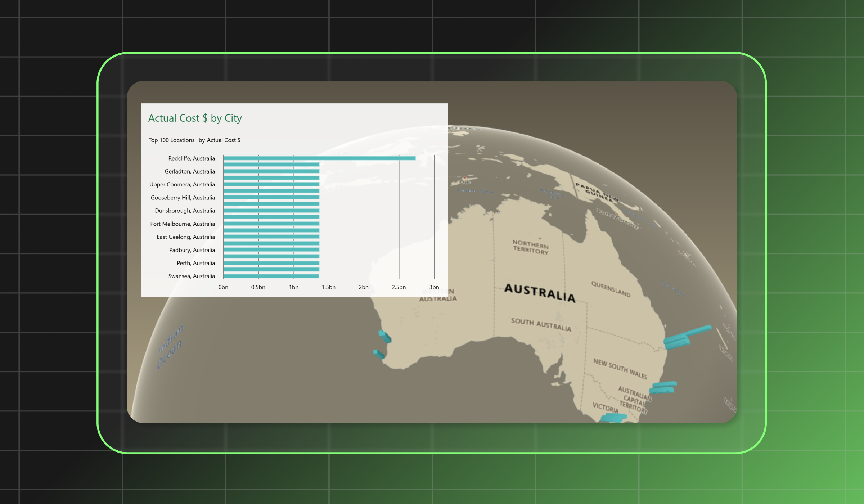Image resolution: width=864 pixels, height=504 pixels.
Task: Select the longest bar for Redcliffe
Action: 320,158
